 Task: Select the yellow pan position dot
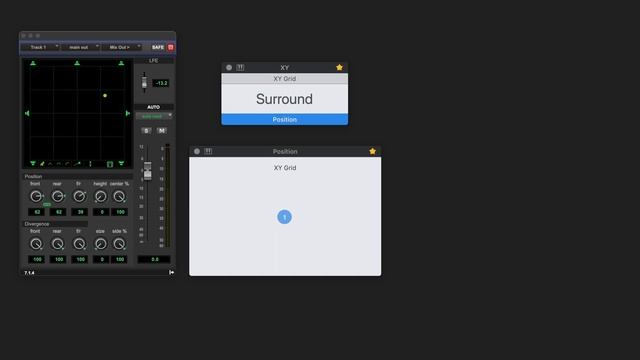(x=105, y=96)
